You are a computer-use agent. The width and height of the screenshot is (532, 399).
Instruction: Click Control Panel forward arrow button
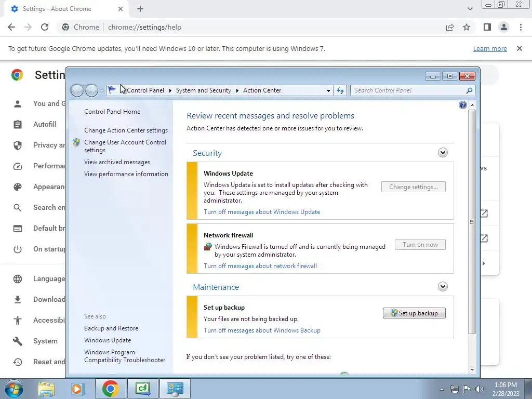[x=91, y=90]
